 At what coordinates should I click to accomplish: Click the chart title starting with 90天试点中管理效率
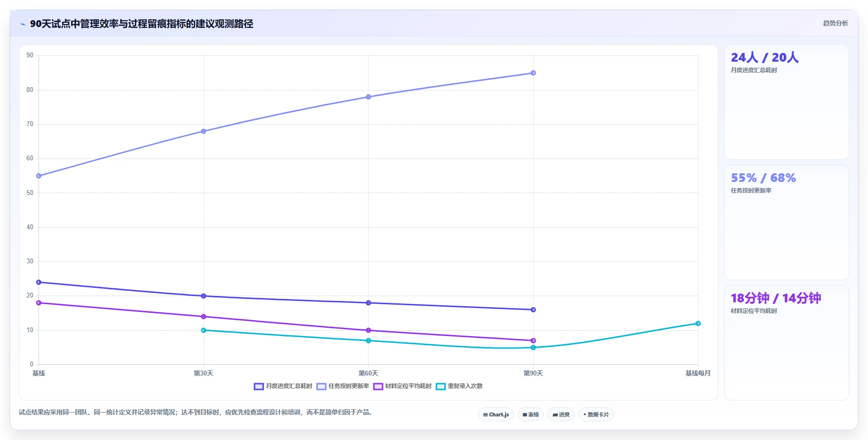pos(141,24)
